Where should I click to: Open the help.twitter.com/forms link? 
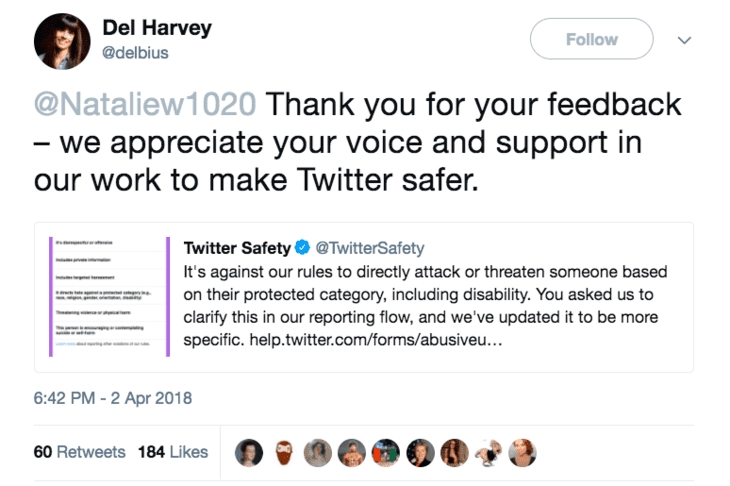tap(376, 340)
